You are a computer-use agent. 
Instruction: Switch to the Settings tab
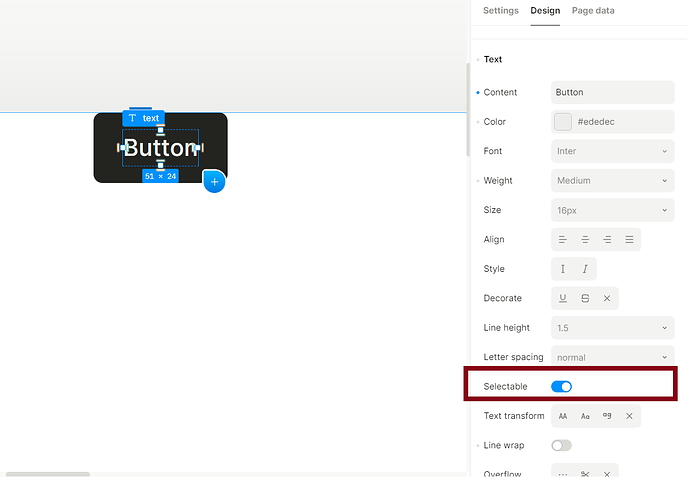(x=501, y=11)
